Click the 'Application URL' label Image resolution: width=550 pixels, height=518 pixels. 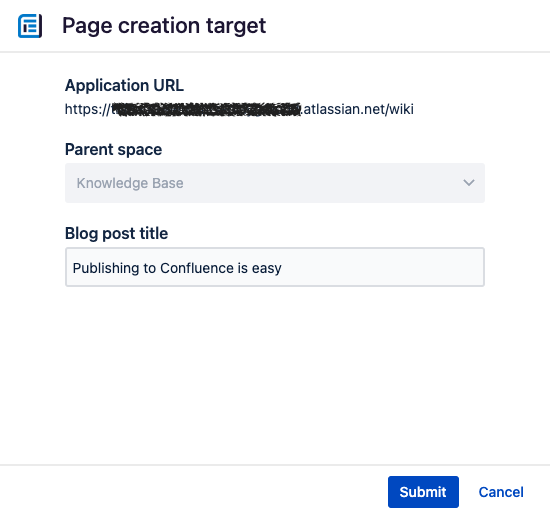pyautogui.click(x=124, y=85)
